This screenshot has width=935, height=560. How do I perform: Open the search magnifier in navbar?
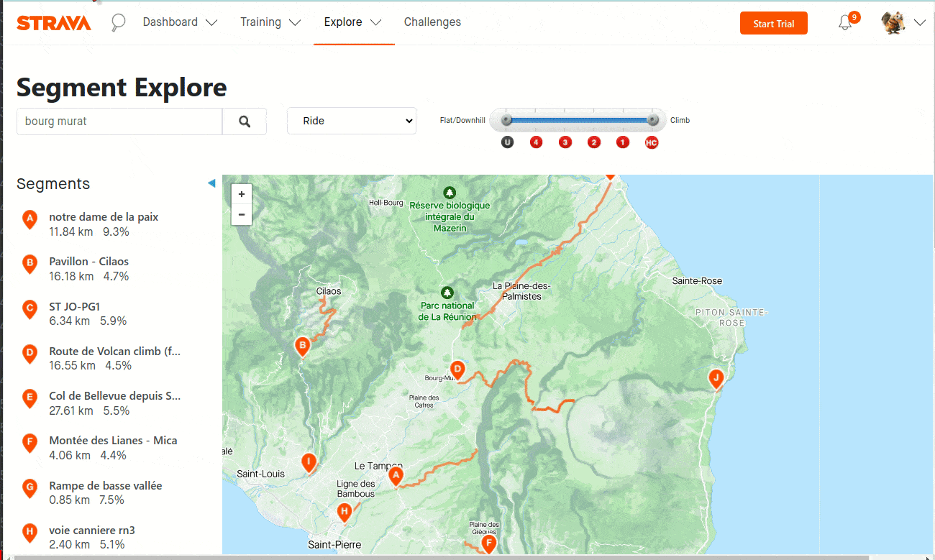point(119,23)
